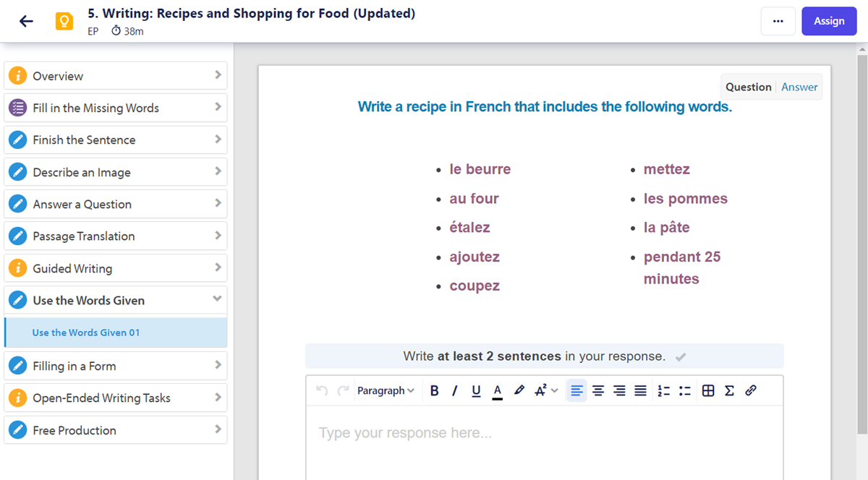This screenshot has width=868, height=480.
Task: Expand the Describe an Image chevron
Action: pos(218,171)
